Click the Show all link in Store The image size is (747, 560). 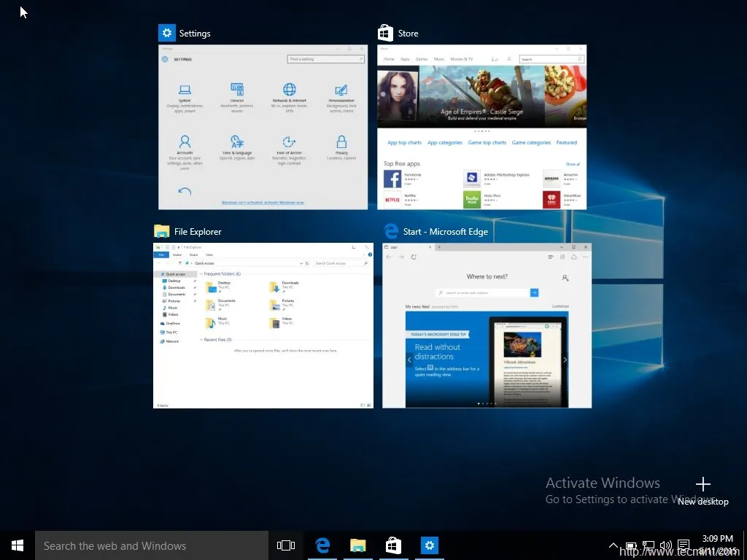pyautogui.click(x=573, y=163)
